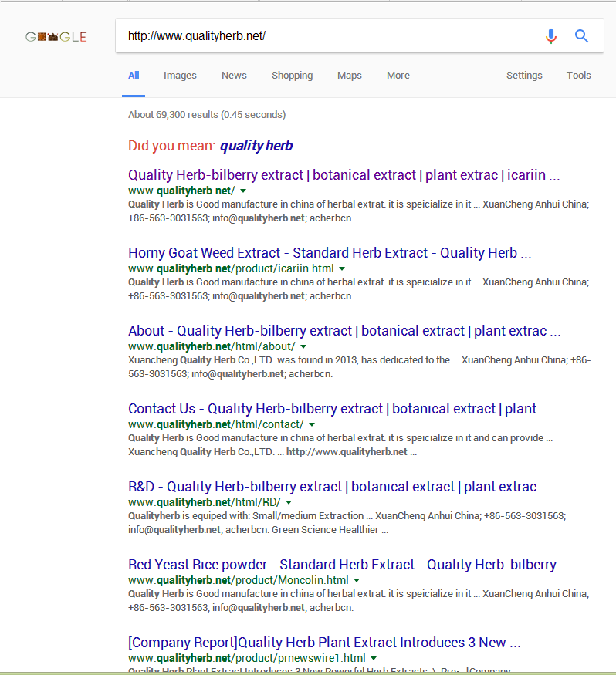Expand dropdown arrow for html/contact/ URL

(312, 424)
